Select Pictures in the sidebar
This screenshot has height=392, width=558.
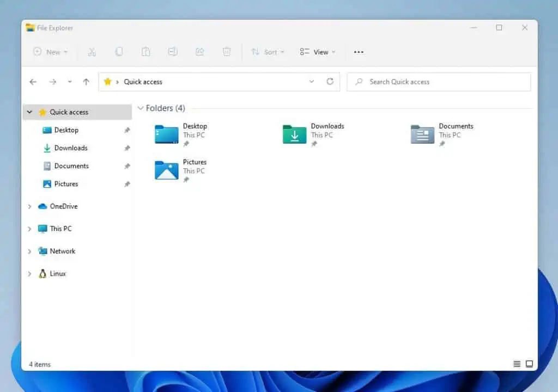(x=66, y=184)
